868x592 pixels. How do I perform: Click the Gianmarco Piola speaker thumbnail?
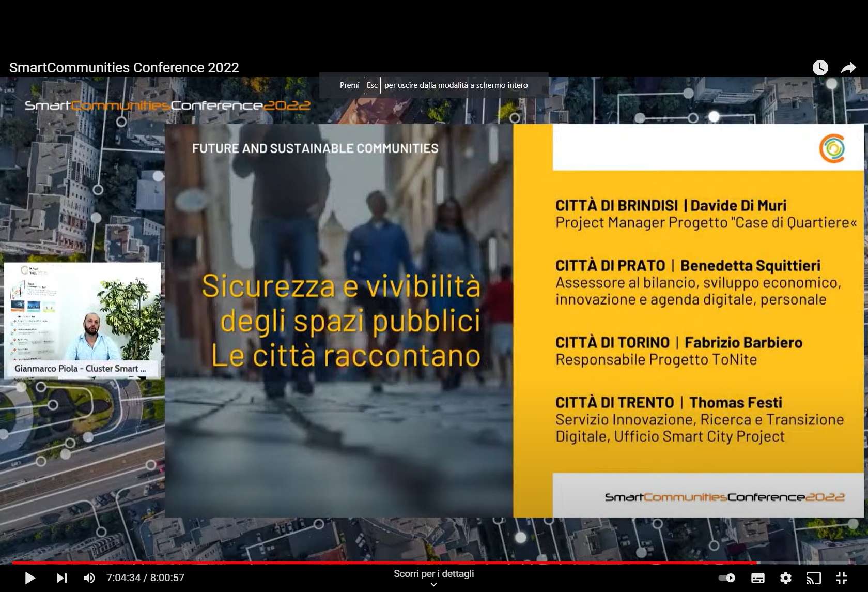(83, 321)
